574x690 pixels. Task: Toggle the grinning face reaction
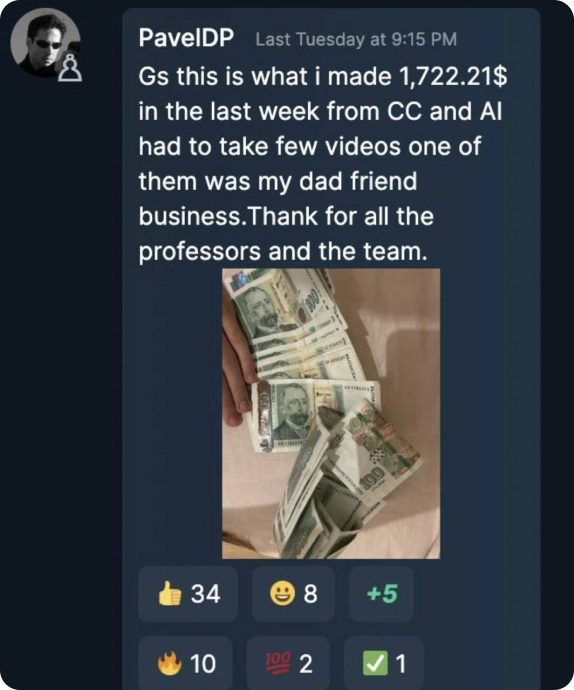[x=293, y=594]
